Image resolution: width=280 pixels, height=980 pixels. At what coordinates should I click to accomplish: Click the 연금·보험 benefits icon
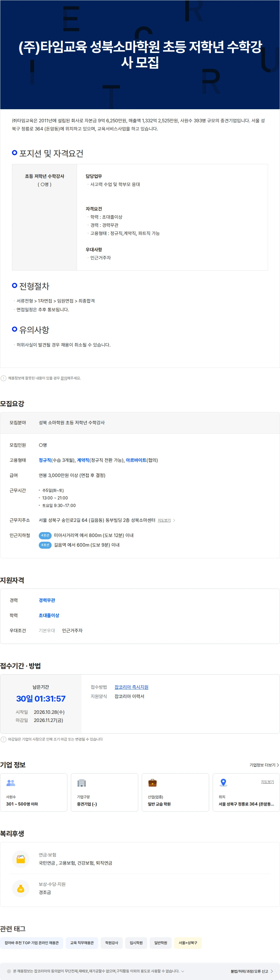(x=21, y=859)
